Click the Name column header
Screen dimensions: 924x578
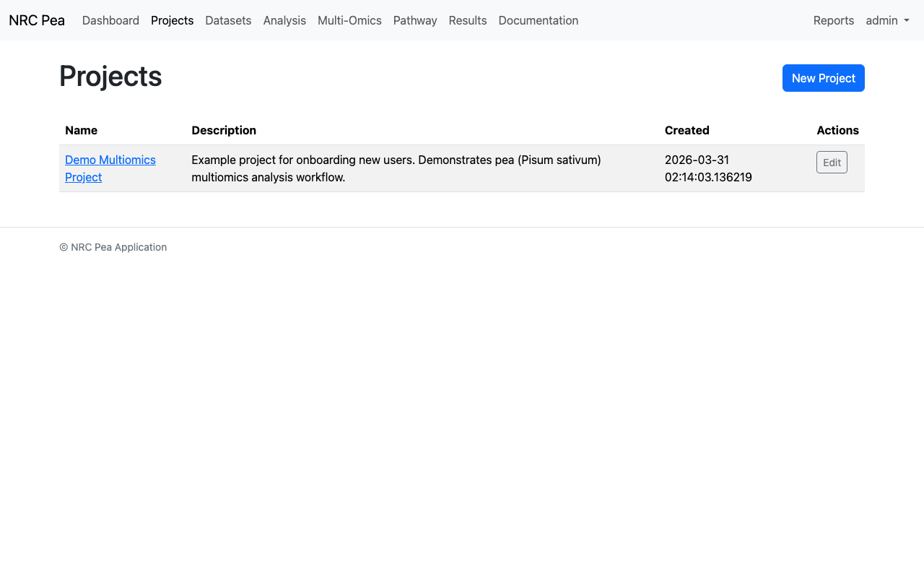point(81,130)
